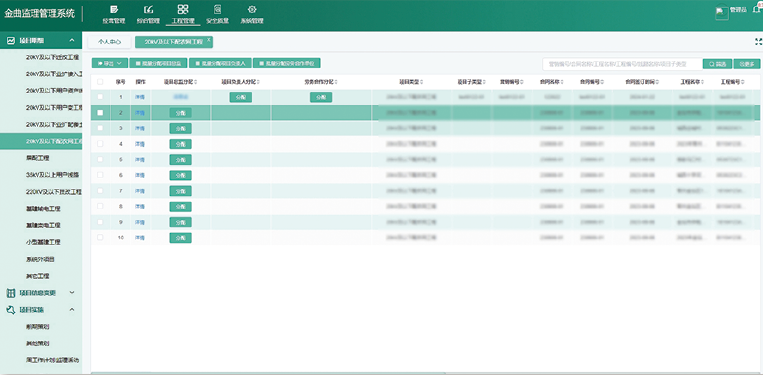Check the checkbox for row 1
This screenshot has width=763, height=375.
click(100, 97)
